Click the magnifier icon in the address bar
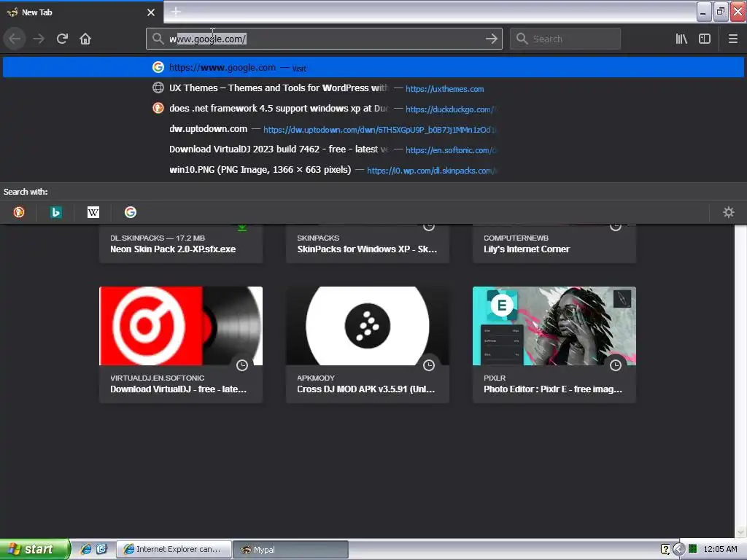The image size is (747, 560). [x=158, y=39]
